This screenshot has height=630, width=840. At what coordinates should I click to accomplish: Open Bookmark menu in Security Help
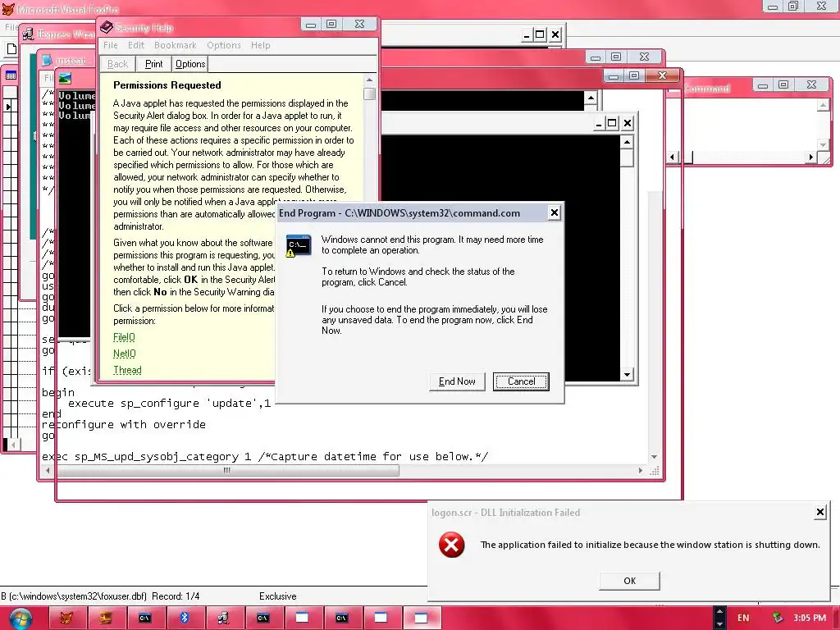176,45
